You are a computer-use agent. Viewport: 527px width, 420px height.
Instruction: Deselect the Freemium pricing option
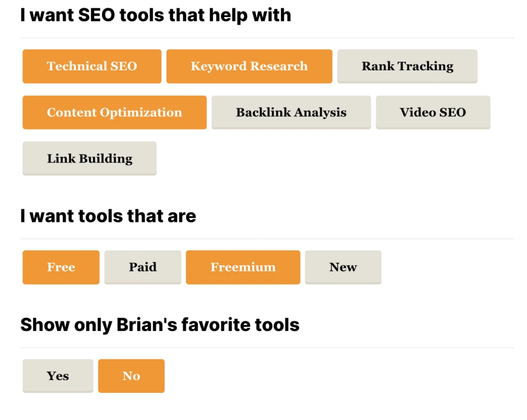pos(242,267)
